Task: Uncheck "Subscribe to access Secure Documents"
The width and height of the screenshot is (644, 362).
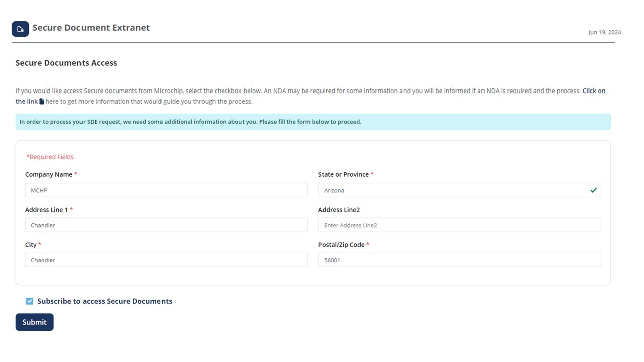Action: [29, 301]
